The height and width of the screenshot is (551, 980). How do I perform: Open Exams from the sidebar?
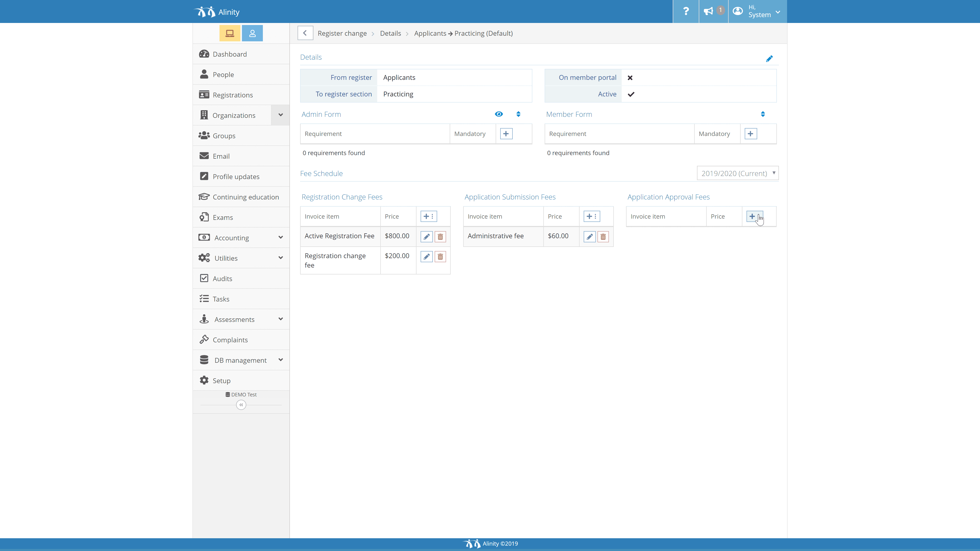[x=241, y=217]
